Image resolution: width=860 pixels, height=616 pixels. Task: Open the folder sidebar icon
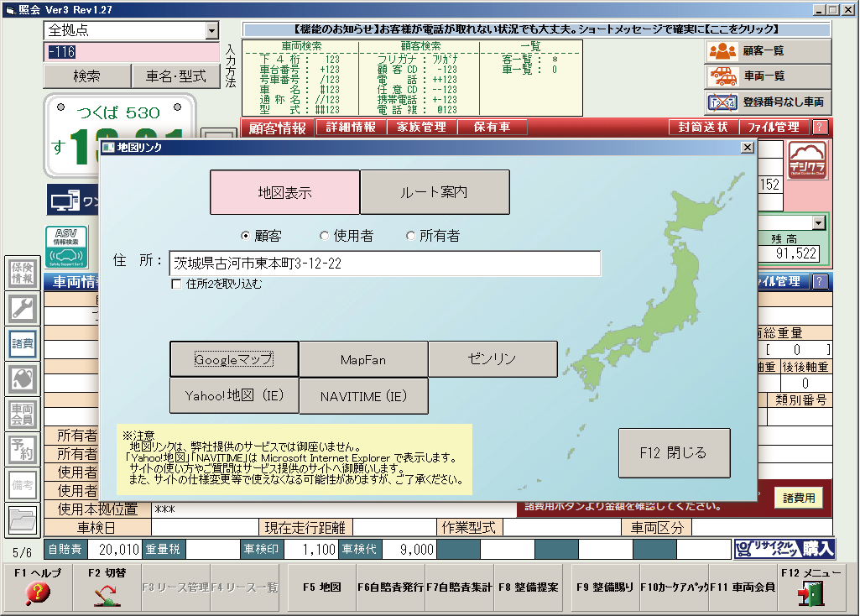(x=23, y=520)
